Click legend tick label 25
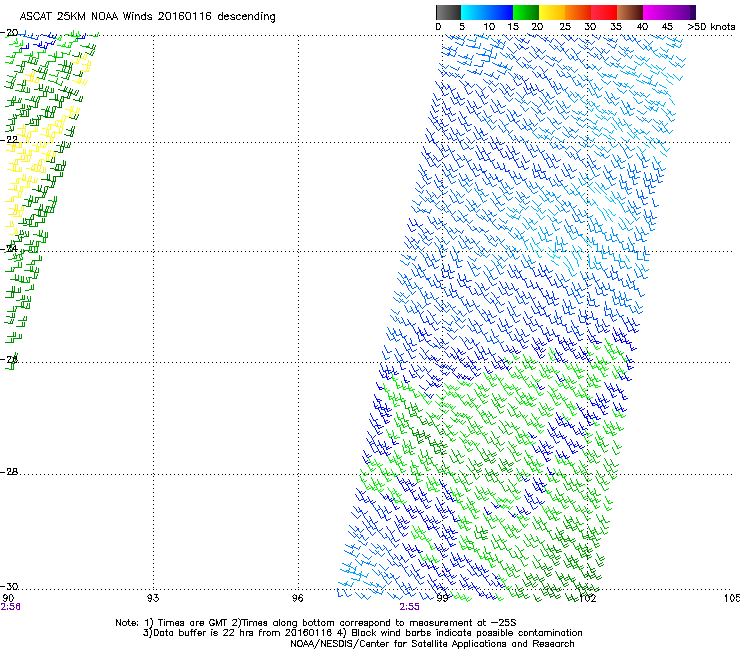This screenshot has width=740, height=650. coord(565,27)
